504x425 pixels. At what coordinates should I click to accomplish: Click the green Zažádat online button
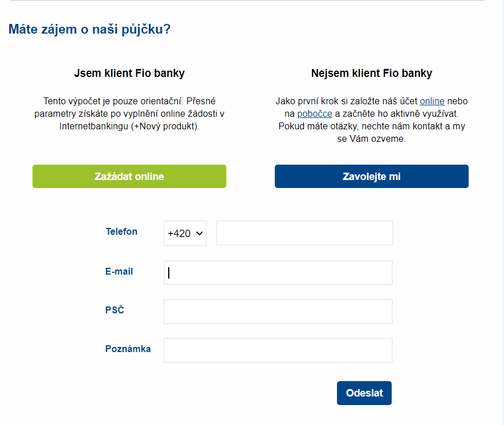[129, 176]
